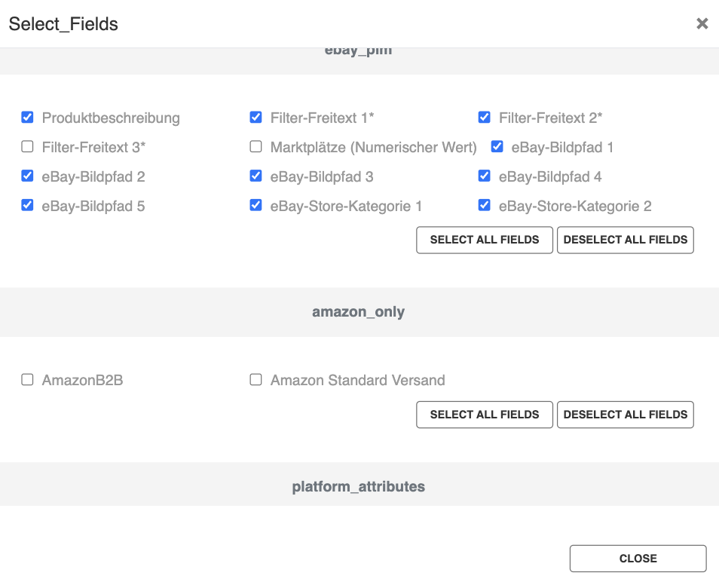Deselect eBay-Bildpfad 4 field
This screenshot has width=719, height=588.
(x=484, y=176)
